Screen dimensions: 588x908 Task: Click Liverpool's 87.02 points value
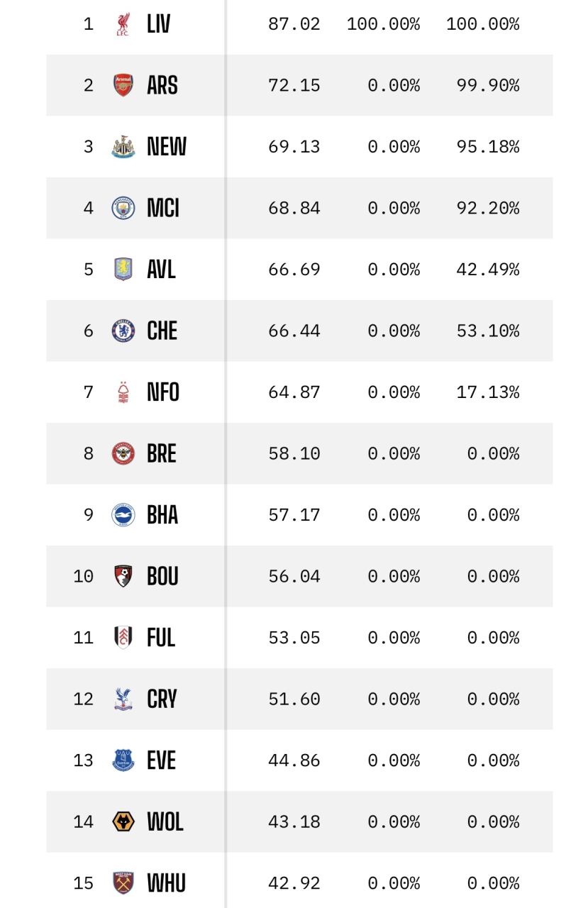(294, 24)
